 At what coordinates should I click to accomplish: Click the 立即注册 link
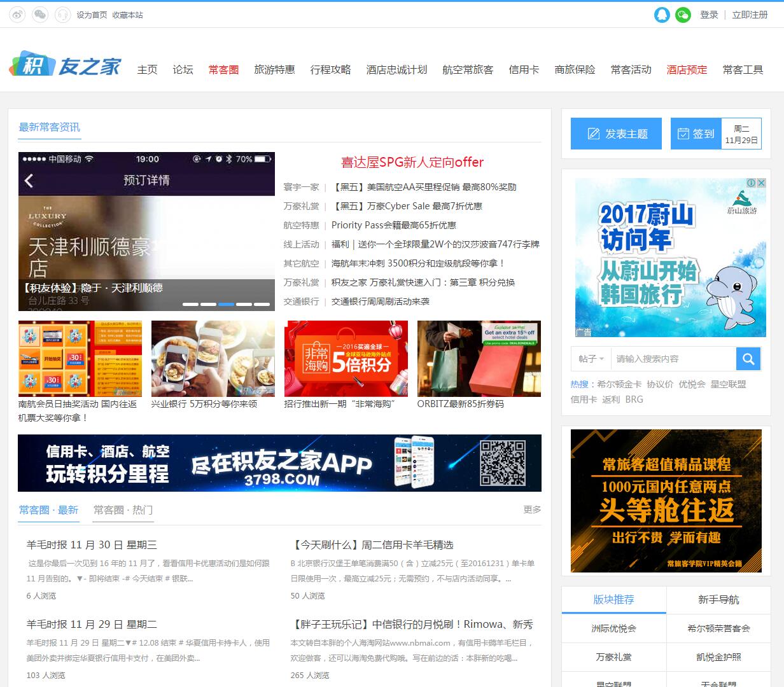(x=750, y=15)
